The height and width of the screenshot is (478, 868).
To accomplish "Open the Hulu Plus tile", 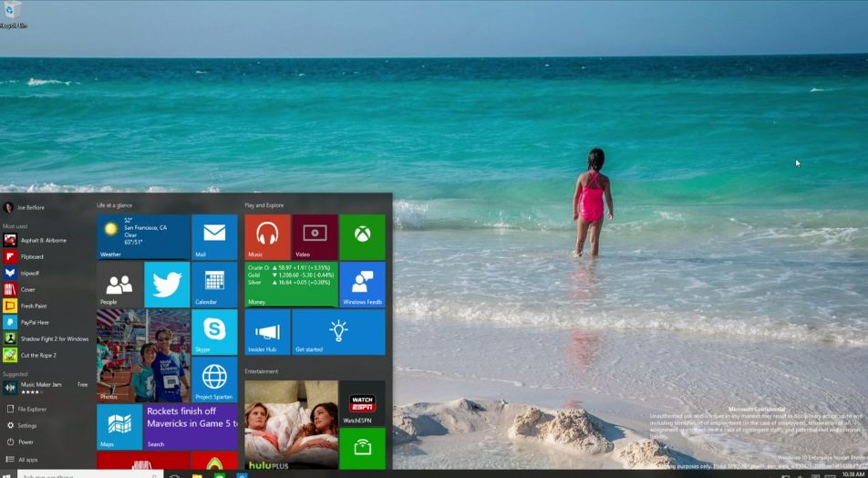I will [x=291, y=425].
